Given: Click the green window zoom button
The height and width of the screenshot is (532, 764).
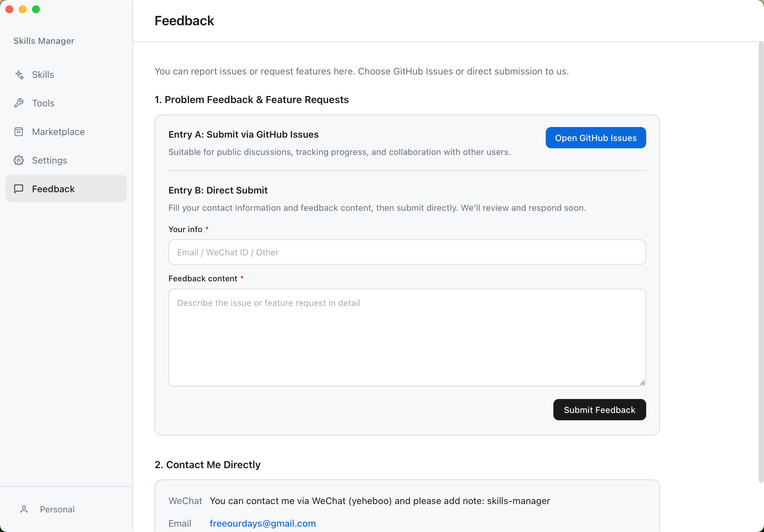Looking at the screenshot, I should (x=36, y=9).
